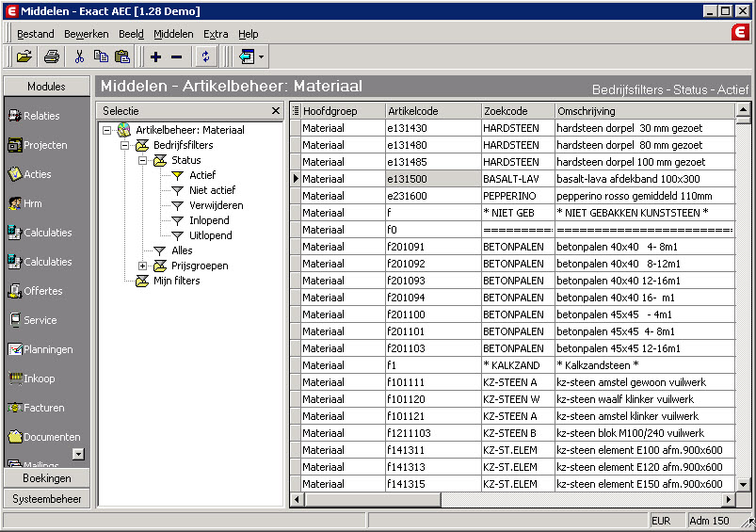Click the vertical scrollbar up arrow
The height and width of the screenshot is (532, 756).
[x=743, y=109]
